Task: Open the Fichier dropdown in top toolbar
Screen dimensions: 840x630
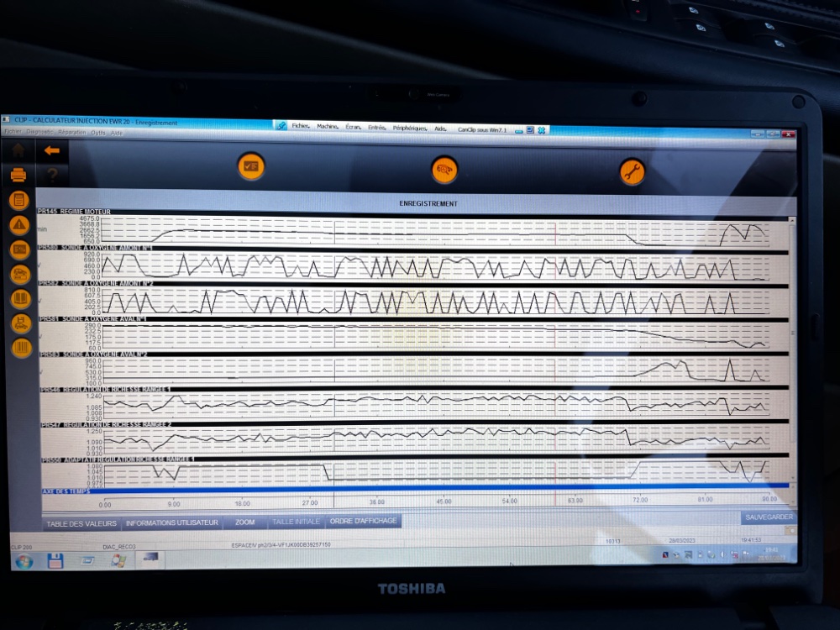Action: pos(301,127)
